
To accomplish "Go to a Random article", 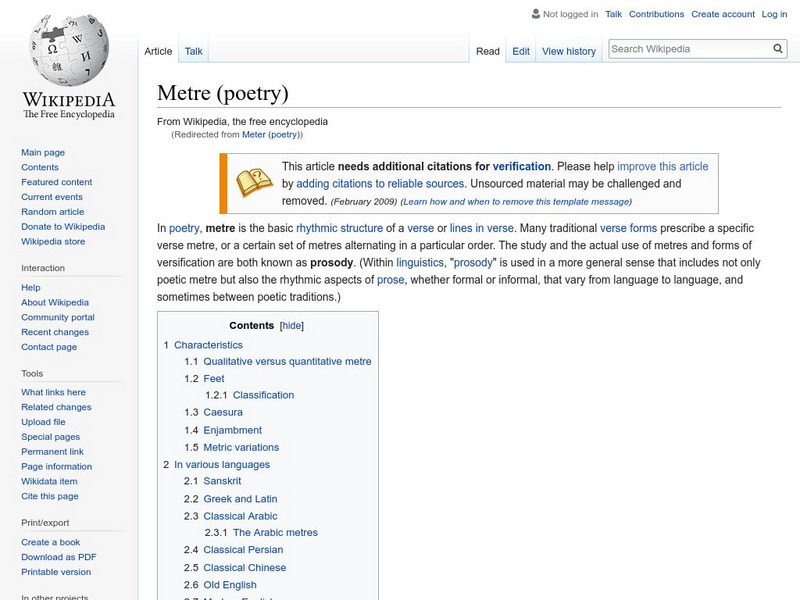I will point(53,212).
